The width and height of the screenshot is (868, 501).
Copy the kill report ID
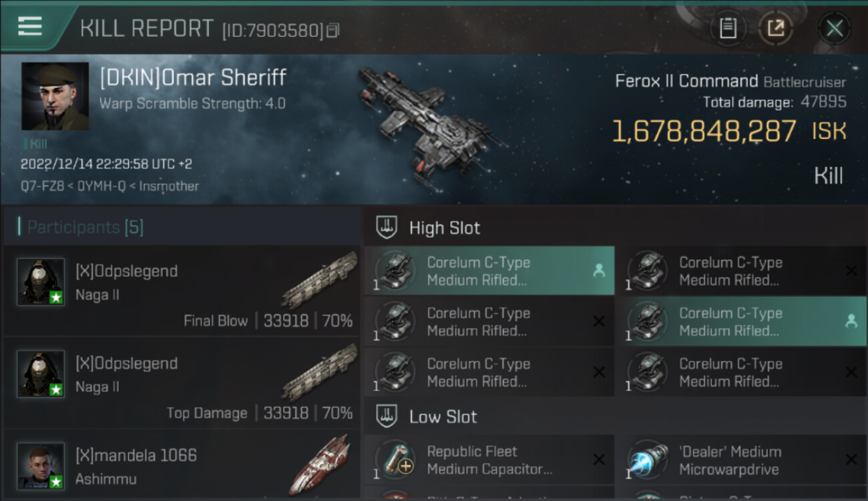click(x=333, y=30)
